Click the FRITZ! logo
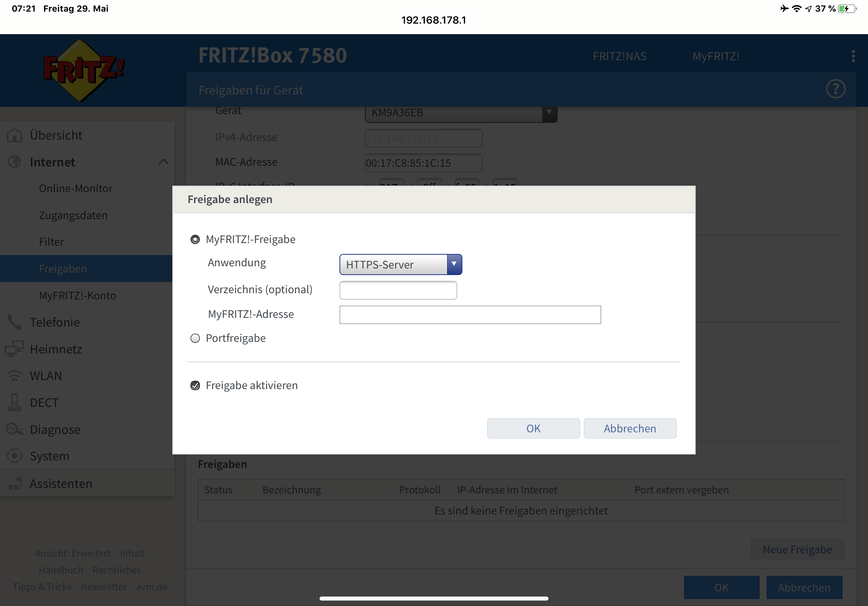Viewport: 868px width, 606px height. click(83, 70)
